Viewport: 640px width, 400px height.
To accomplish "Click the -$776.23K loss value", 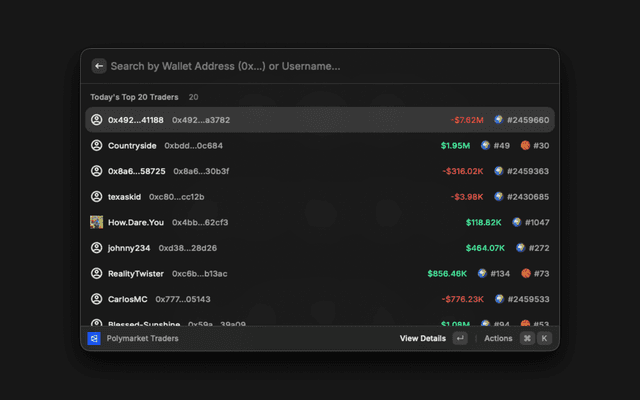I will (462, 299).
